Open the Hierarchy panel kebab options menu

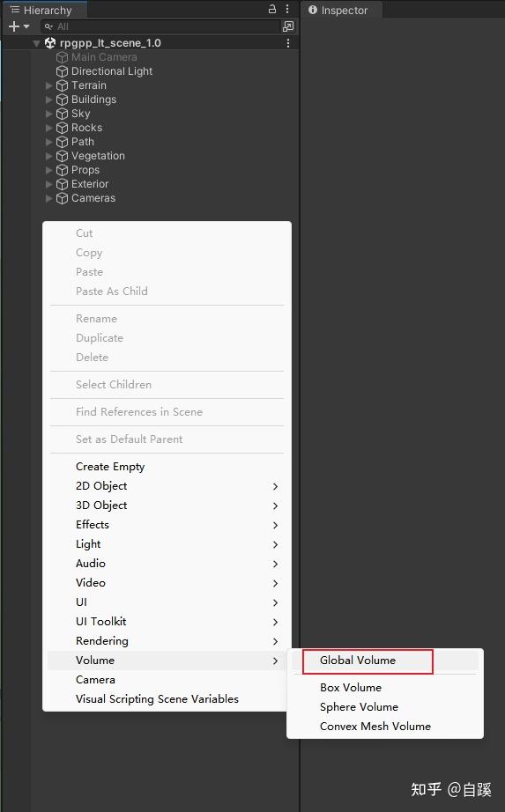click(x=287, y=9)
